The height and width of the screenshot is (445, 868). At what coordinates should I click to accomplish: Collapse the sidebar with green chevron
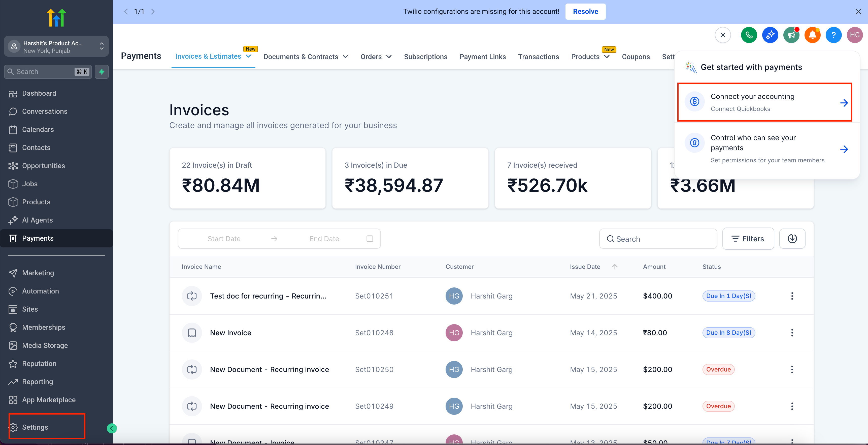[x=112, y=428]
